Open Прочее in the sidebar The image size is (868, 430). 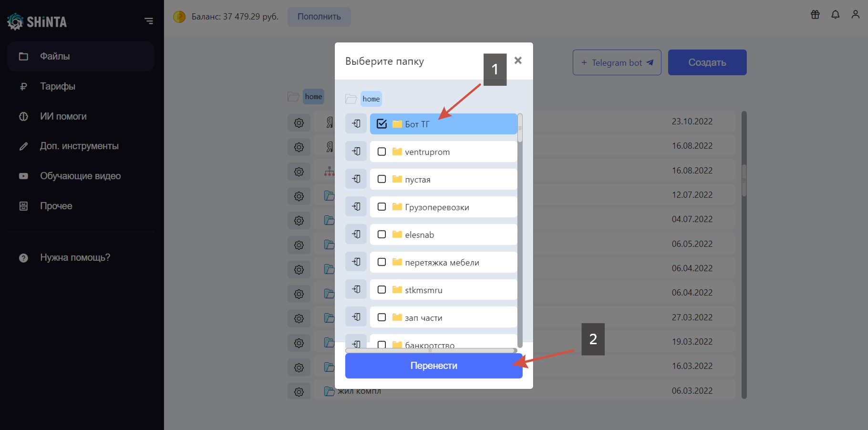pyautogui.click(x=81, y=206)
